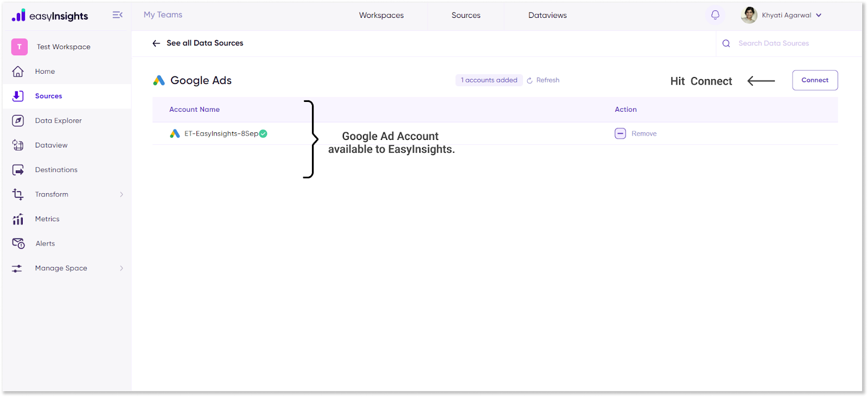Click the Refresh circular arrow icon

click(529, 80)
